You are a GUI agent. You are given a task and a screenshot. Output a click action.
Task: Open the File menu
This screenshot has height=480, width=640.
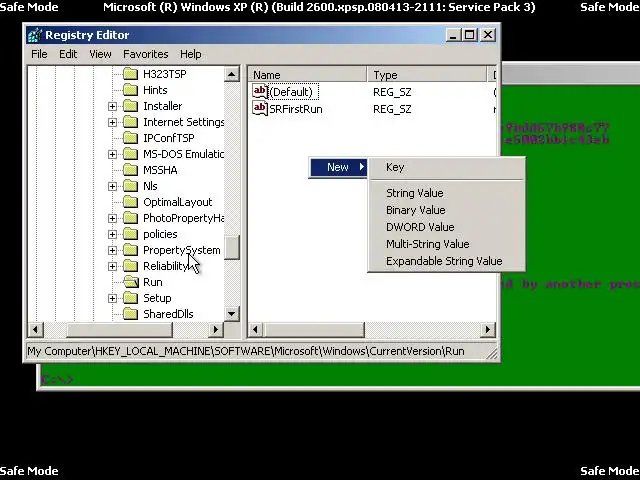[x=39, y=54]
